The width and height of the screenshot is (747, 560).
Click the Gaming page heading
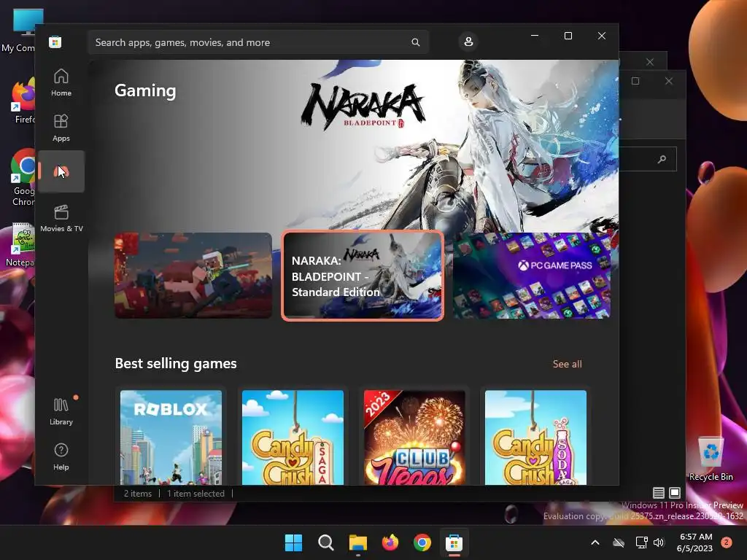click(x=145, y=90)
